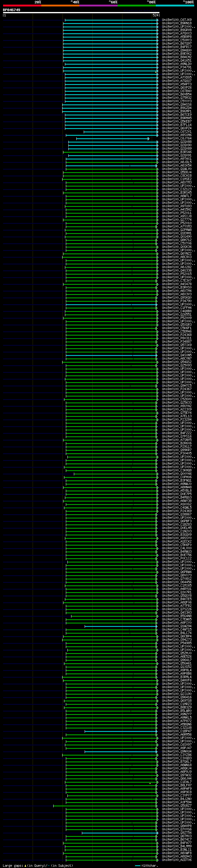197x868 pixels.
Task: Select hit label UniRef100_Q6XPZ6
Action: coord(177,88)
